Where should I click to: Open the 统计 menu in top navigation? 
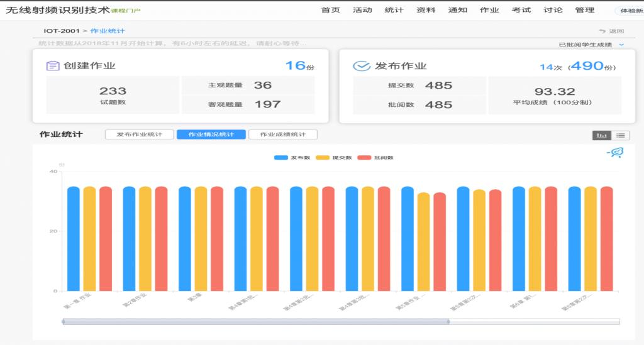point(394,10)
